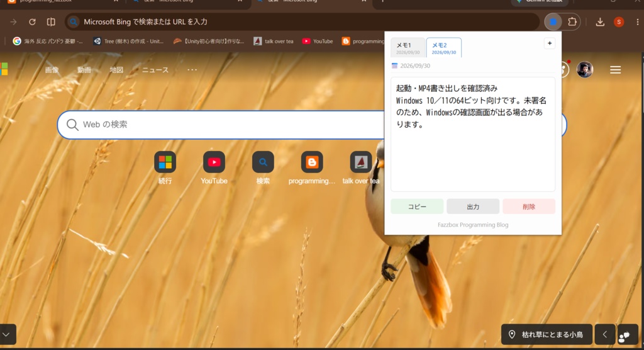The width and height of the screenshot is (644, 350).
Task: Click the 削除 button
Action: (x=528, y=206)
